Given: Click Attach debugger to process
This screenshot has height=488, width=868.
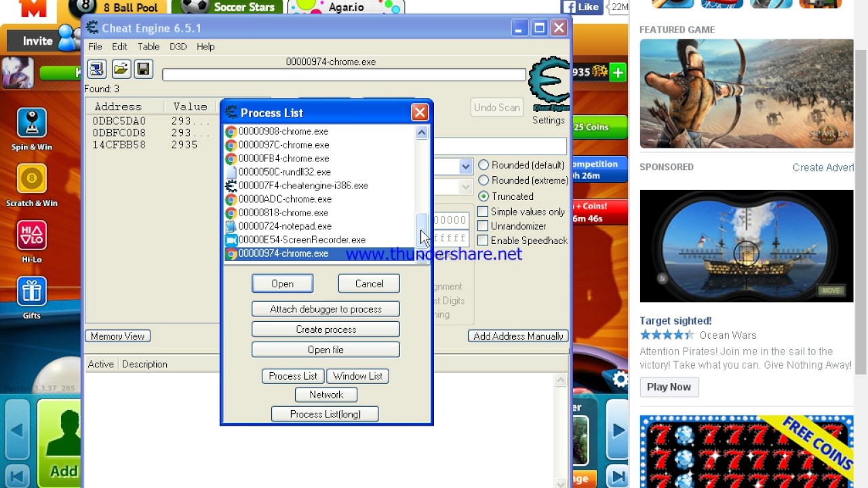Looking at the screenshot, I should pyautogui.click(x=325, y=309).
